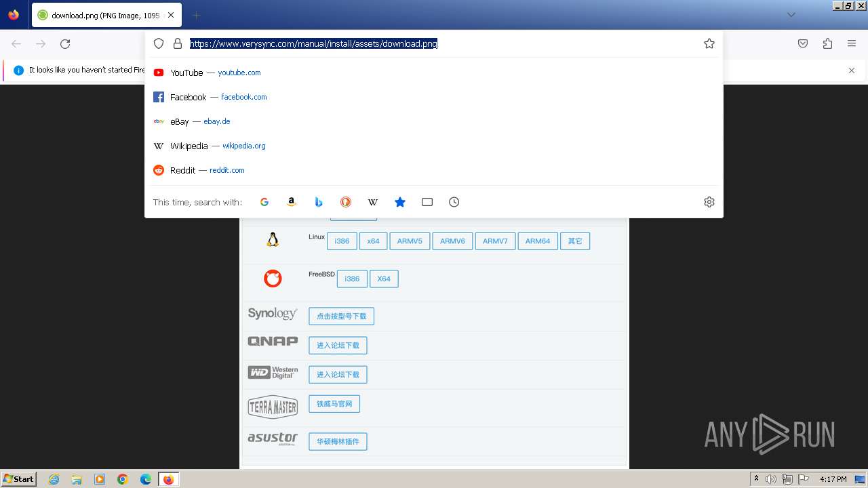Click FreeBSD i386 button

[352, 279]
